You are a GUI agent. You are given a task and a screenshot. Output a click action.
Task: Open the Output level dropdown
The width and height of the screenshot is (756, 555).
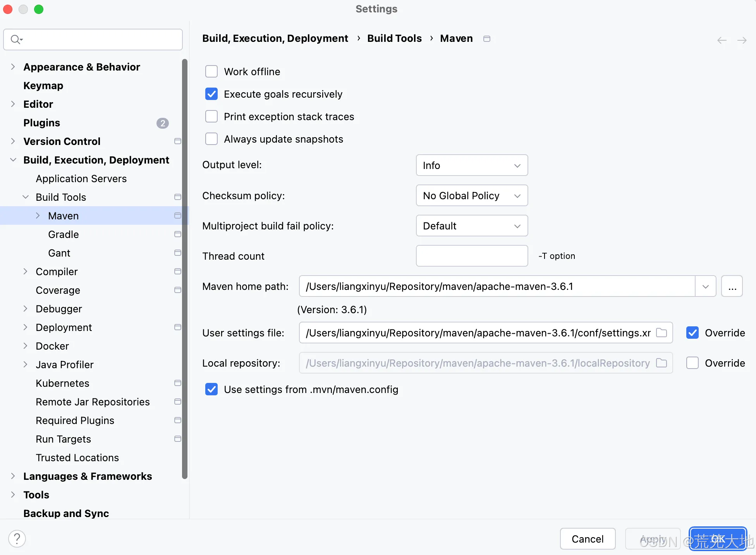point(472,165)
